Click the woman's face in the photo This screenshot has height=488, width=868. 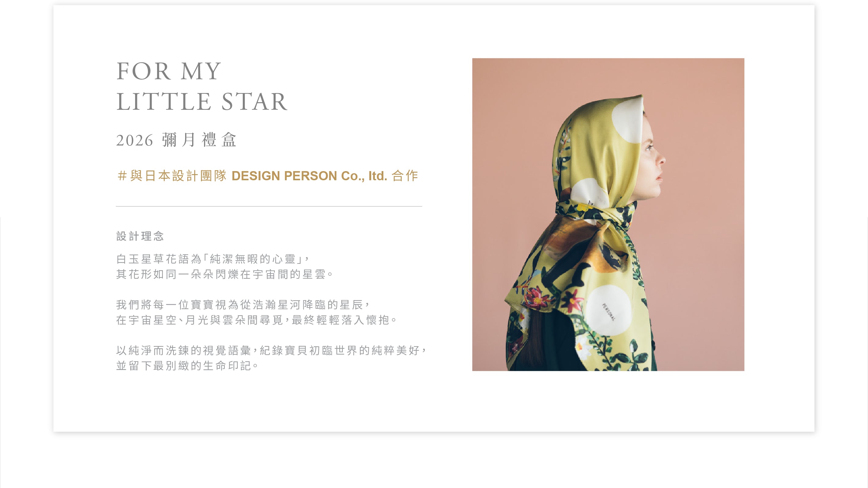[652, 158]
